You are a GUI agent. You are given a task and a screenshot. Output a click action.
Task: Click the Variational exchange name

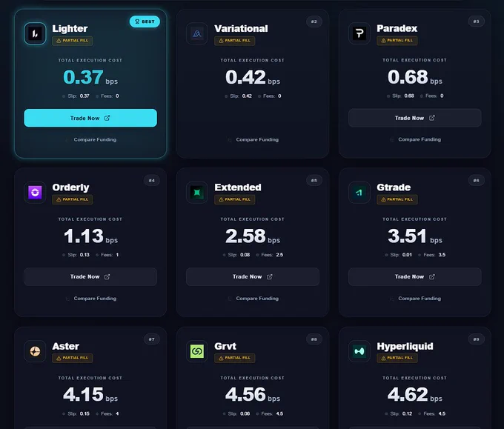[x=241, y=29]
